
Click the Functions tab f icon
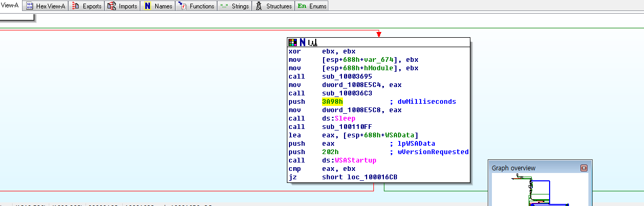click(182, 6)
